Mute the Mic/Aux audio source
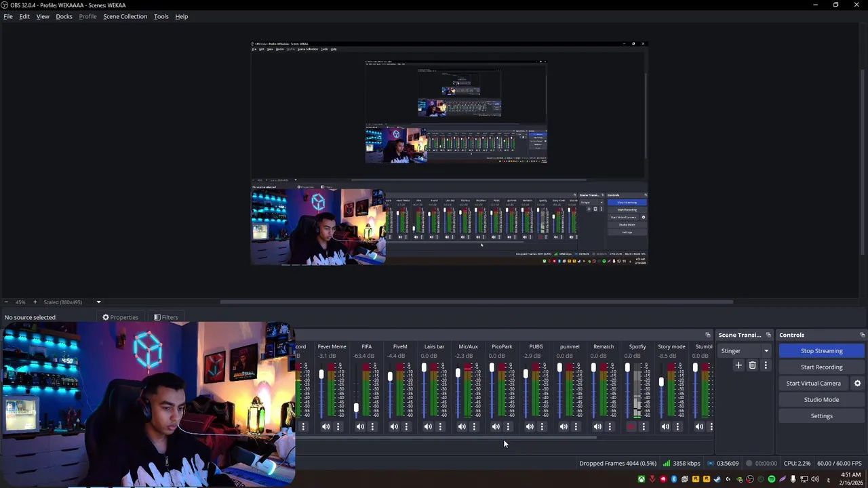 tap(461, 426)
